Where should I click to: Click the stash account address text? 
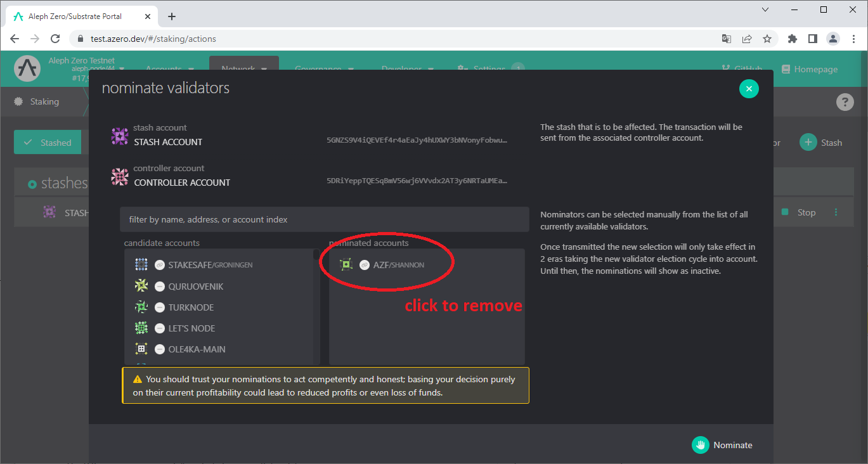[417, 140]
